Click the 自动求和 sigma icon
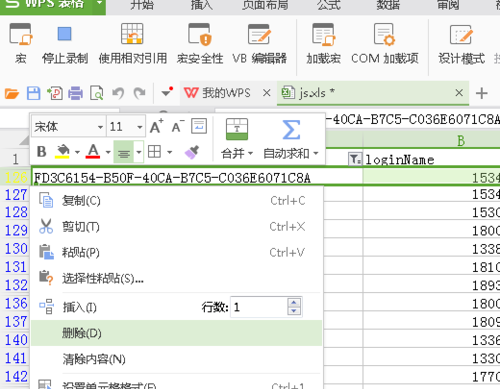The width and height of the screenshot is (500, 389). click(291, 130)
